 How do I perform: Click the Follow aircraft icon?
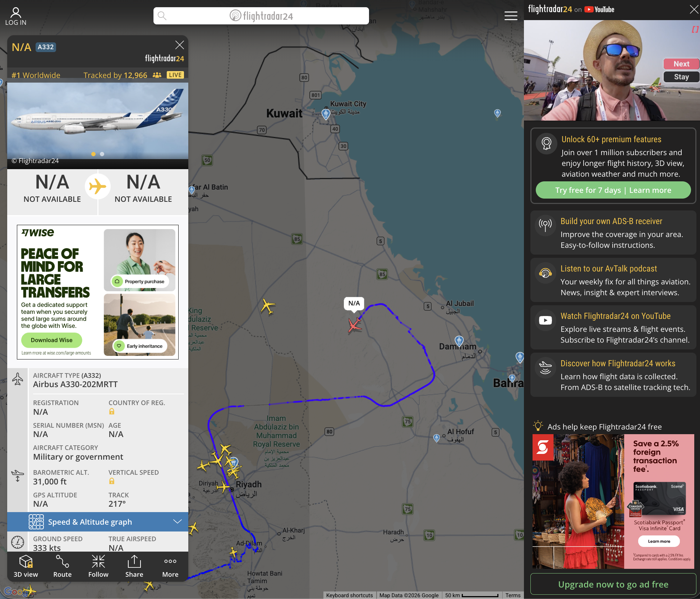click(x=98, y=566)
